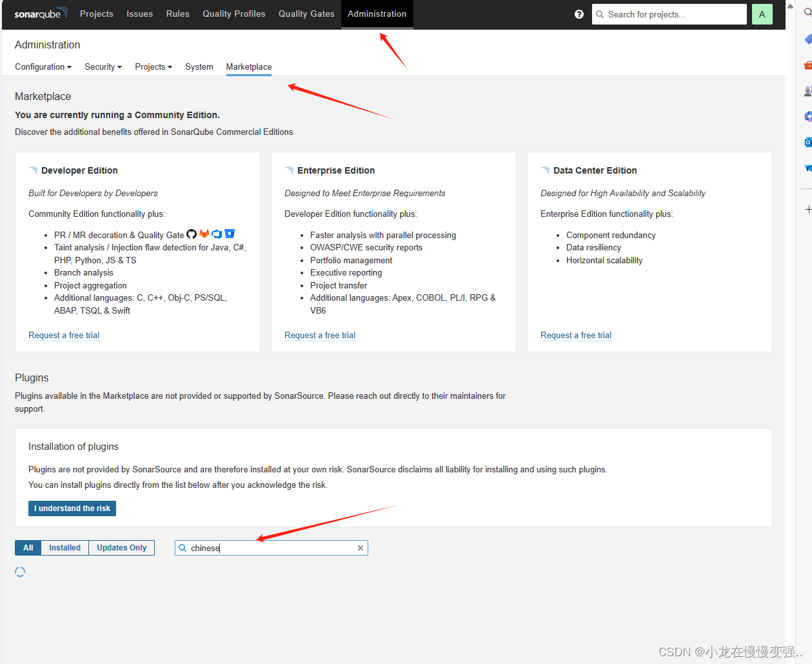The image size is (812, 664).
Task: Click 'Data resiliency' list item
Action: tap(593, 247)
